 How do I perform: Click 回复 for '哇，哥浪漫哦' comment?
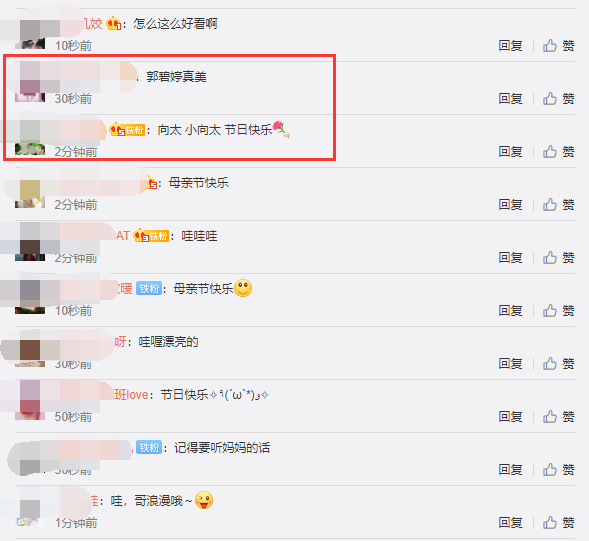[510, 523]
